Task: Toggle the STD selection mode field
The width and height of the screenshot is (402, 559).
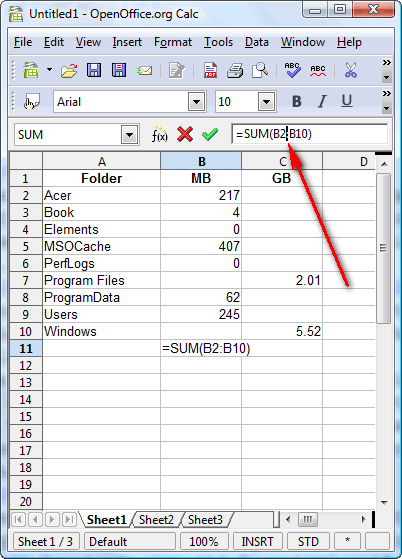Action: click(x=308, y=542)
